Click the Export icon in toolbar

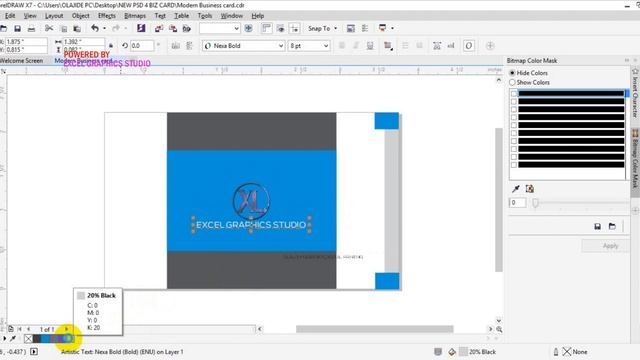click(173, 29)
